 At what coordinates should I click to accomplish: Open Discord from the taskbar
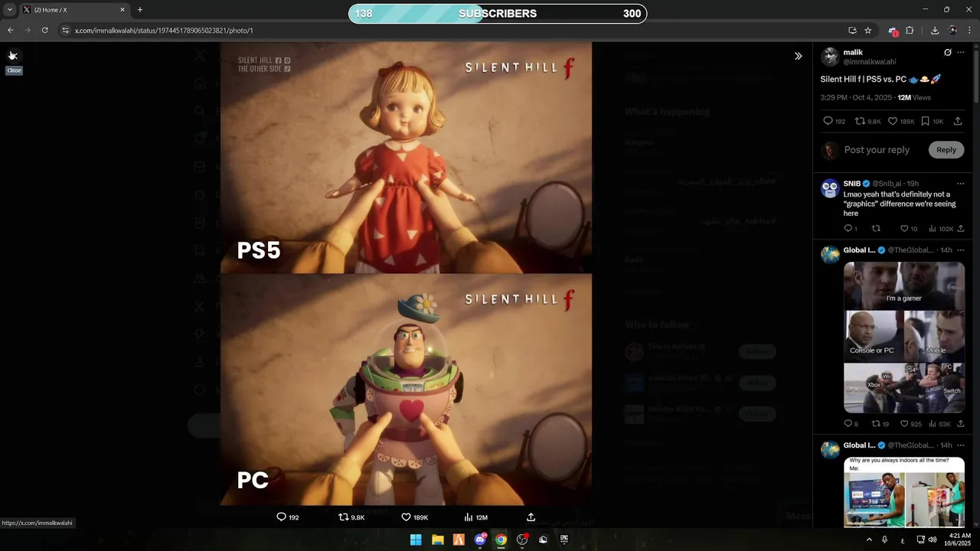tap(480, 540)
